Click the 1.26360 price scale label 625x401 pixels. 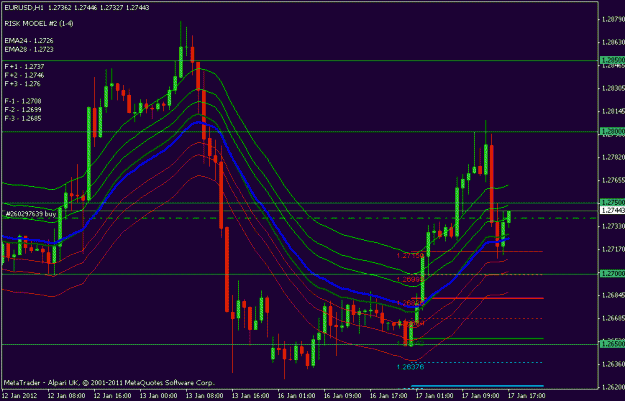tap(613, 364)
